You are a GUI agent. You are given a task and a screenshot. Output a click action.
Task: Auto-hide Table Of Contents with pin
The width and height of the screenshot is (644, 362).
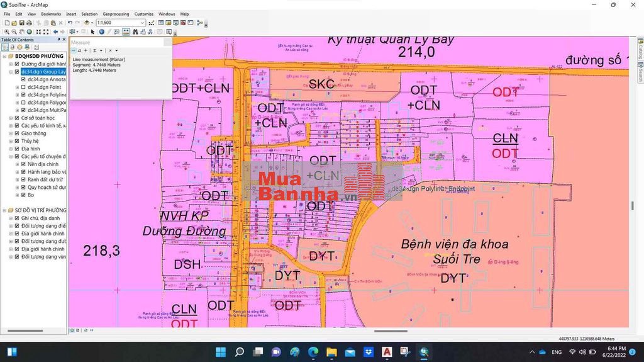click(x=58, y=40)
